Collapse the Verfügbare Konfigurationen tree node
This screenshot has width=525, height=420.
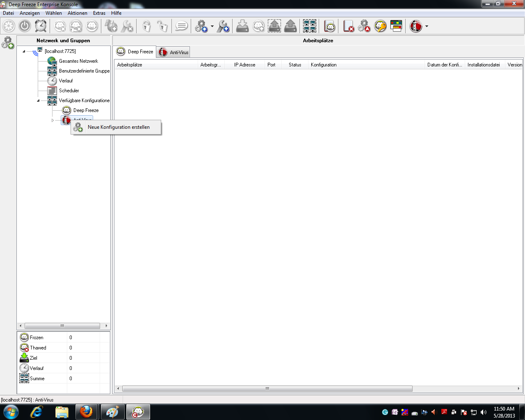tap(39, 100)
